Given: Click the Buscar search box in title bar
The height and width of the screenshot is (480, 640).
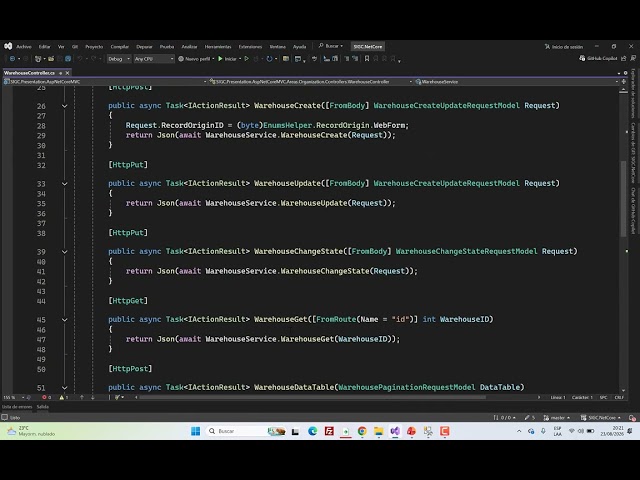Looking at the screenshot, I should (x=331, y=46).
